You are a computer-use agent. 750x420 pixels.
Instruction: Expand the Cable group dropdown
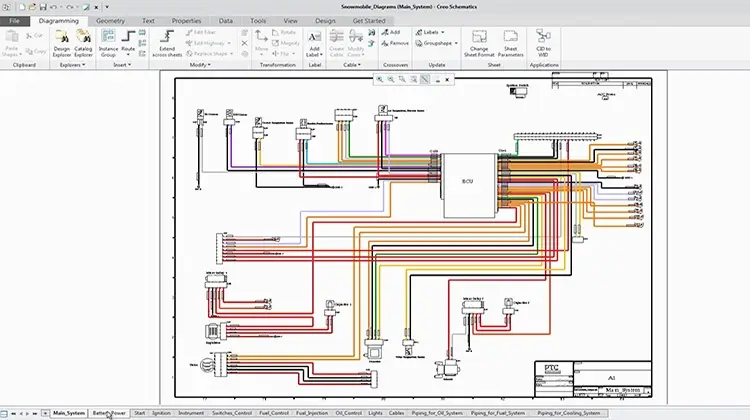coord(352,65)
